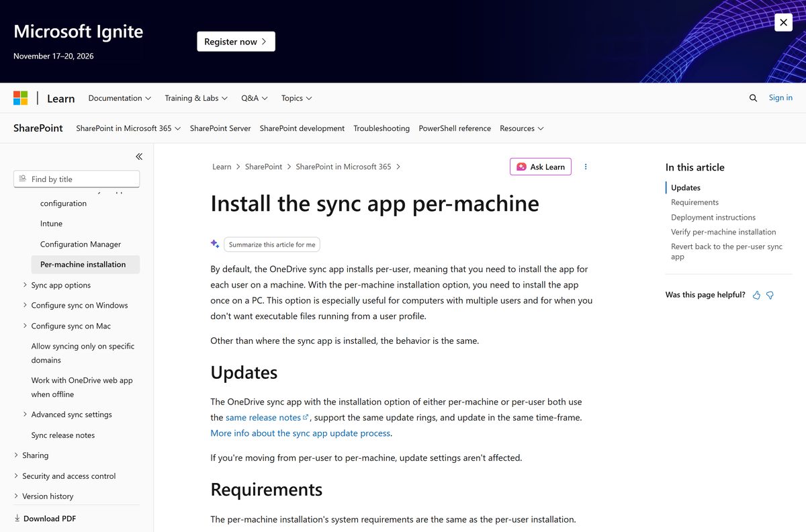806x532 pixels.
Task: Click inside the Find by title field
Action: (77, 179)
